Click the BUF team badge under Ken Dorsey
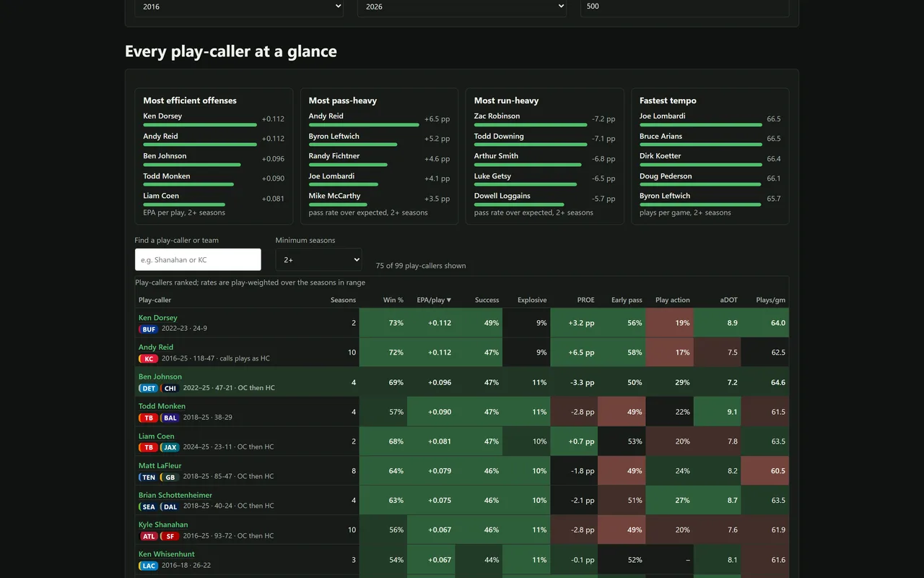Viewport: 924px width, 578px height. 149,329
